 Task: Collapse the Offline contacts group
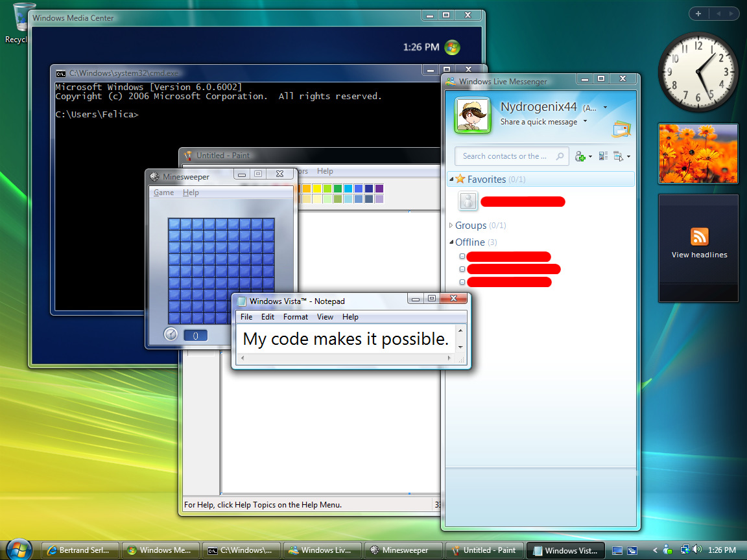coord(451,242)
